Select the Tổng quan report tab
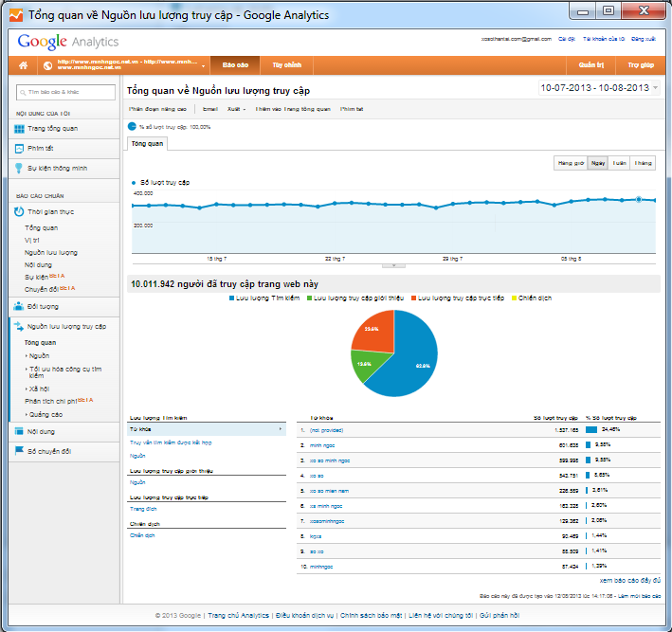The height and width of the screenshot is (632, 672). pos(147,143)
